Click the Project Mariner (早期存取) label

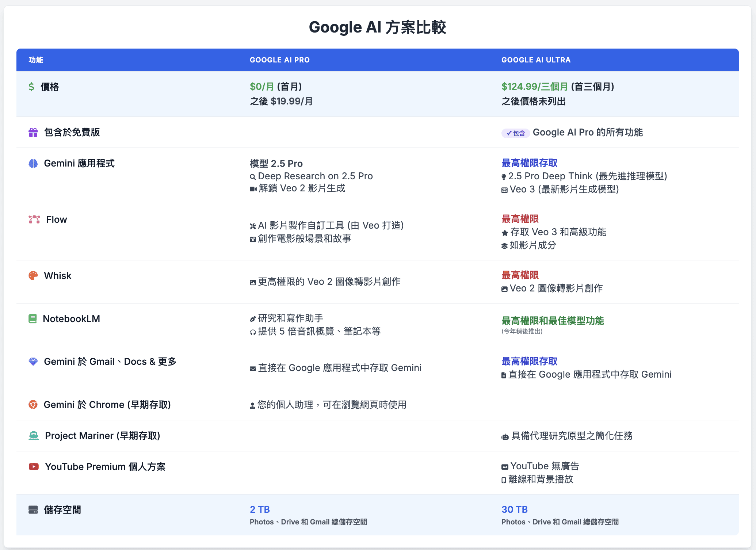(103, 436)
